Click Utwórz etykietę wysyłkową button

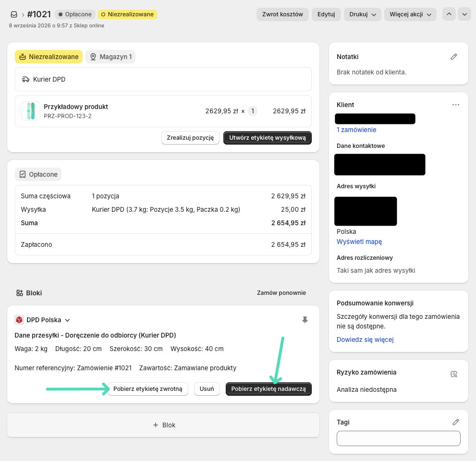tap(268, 138)
